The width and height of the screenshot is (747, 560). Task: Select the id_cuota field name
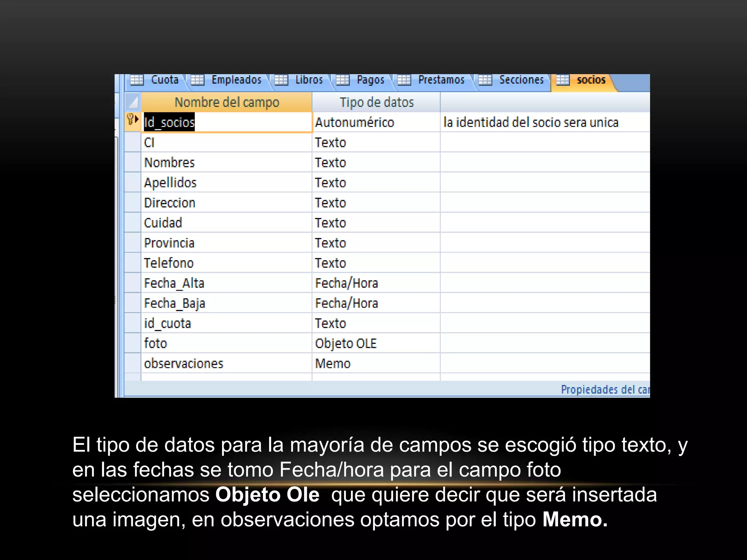point(227,323)
